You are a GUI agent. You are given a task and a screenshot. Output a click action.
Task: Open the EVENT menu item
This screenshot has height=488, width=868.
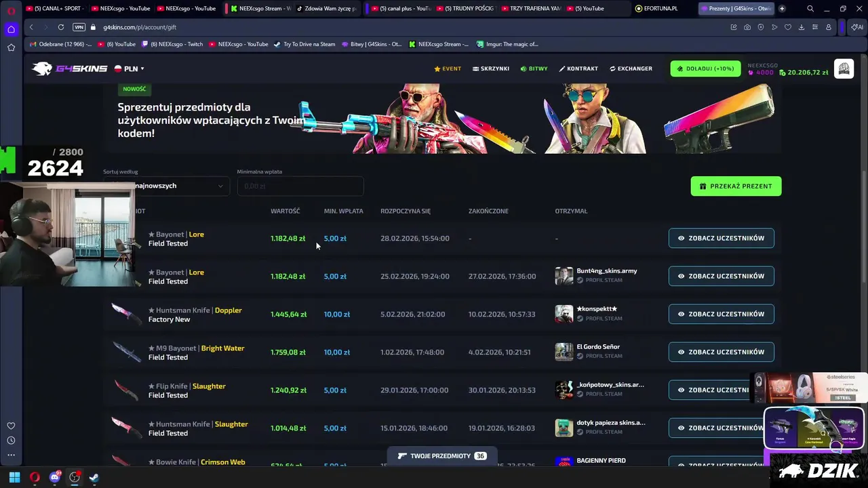tap(448, 68)
